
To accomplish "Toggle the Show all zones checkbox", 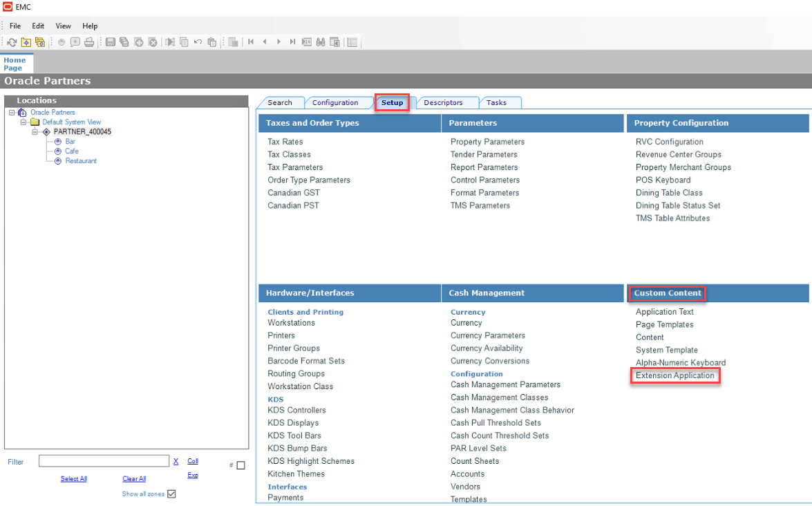I will point(171,494).
